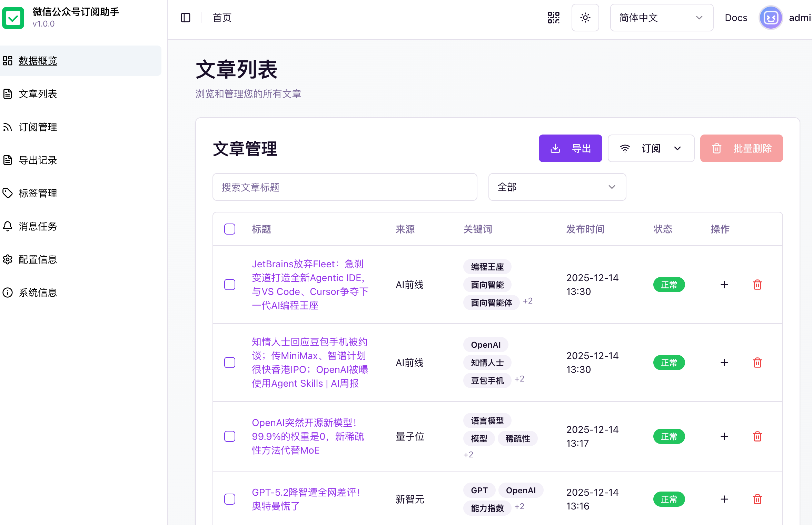Click the 消息任务 bell icon
Image resolution: width=812 pixels, height=525 pixels.
pos(8,226)
